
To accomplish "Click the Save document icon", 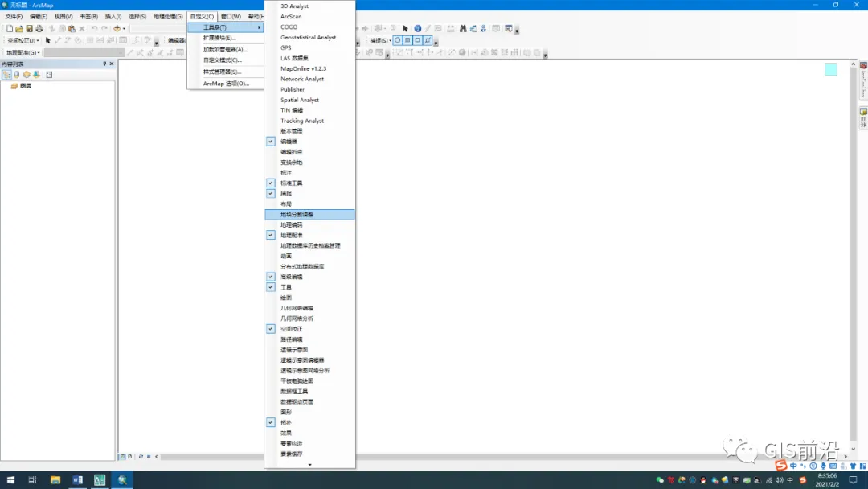I will point(30,28).
